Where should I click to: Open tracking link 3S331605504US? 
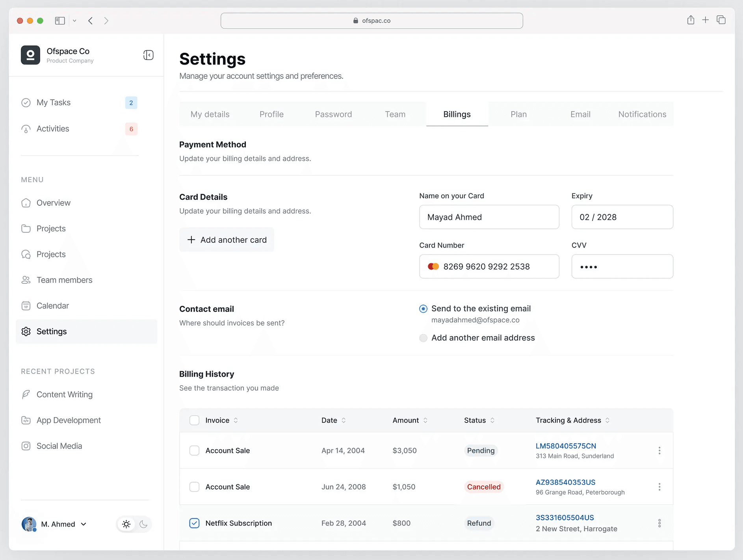565,517
